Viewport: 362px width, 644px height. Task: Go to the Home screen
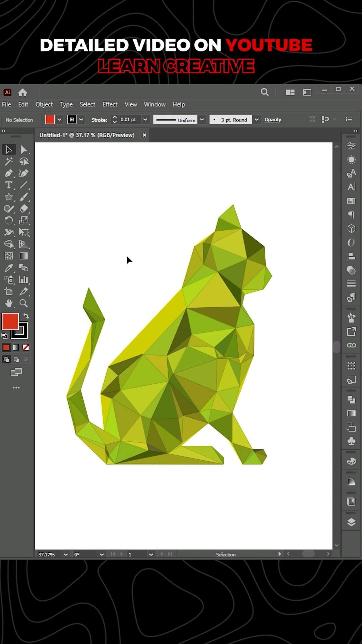(x=22, y=92)
